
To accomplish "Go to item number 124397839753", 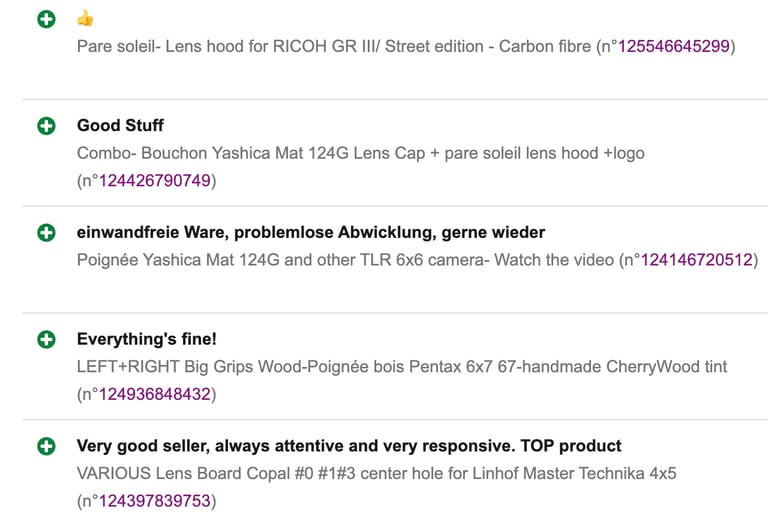I will [x=154, y=501].
